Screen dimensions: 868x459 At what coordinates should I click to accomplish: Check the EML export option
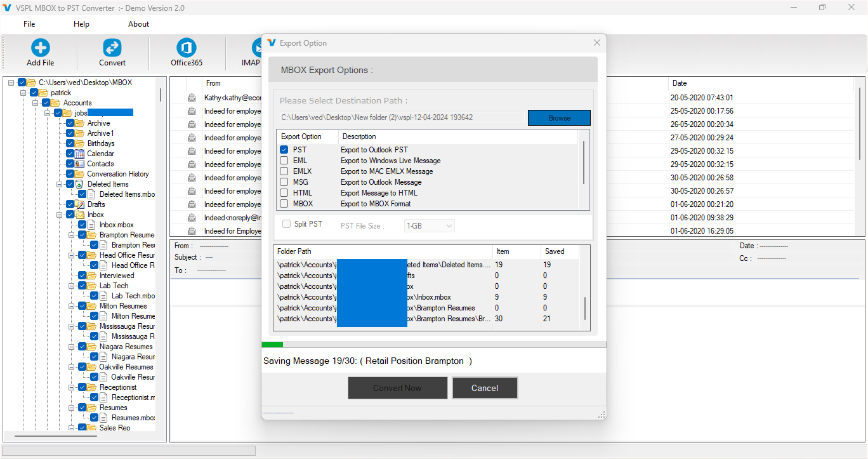284,161
